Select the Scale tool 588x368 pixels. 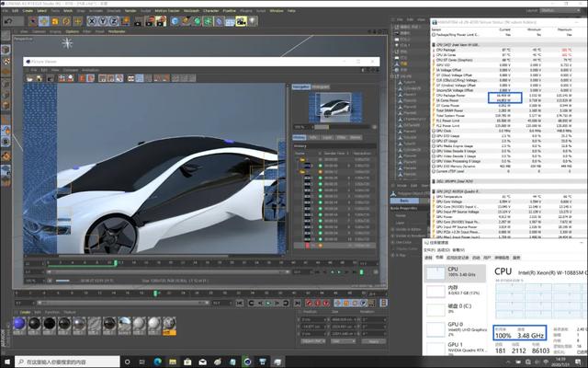coord(55,21)
